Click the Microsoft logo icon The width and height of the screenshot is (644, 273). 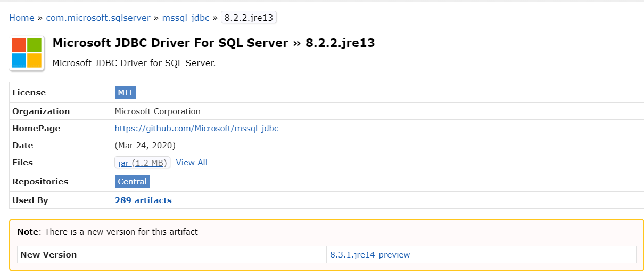click(27, 53)
